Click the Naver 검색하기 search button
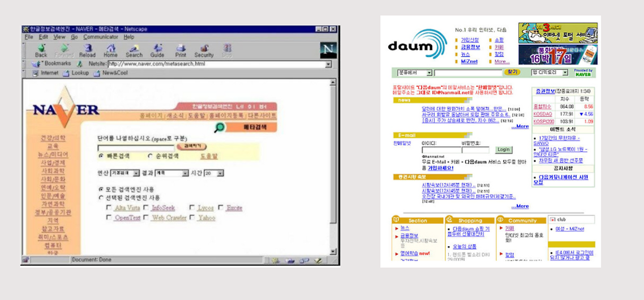 click(191, 147)
